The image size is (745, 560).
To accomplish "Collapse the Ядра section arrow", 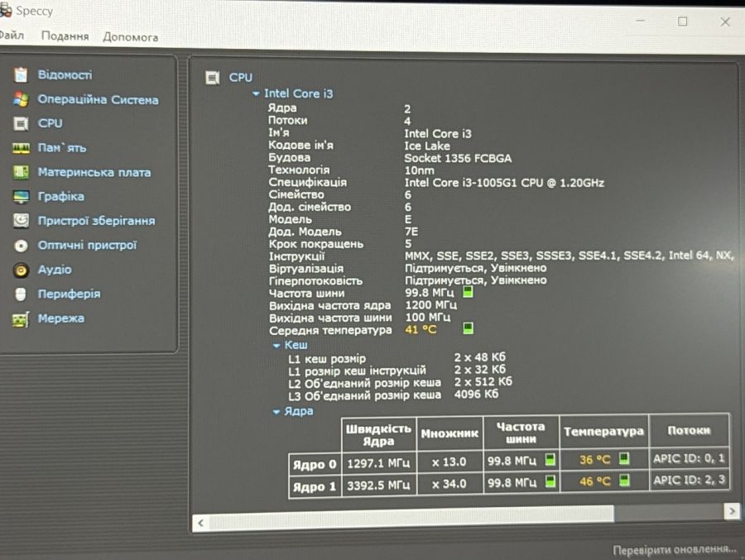I will 276,412.
